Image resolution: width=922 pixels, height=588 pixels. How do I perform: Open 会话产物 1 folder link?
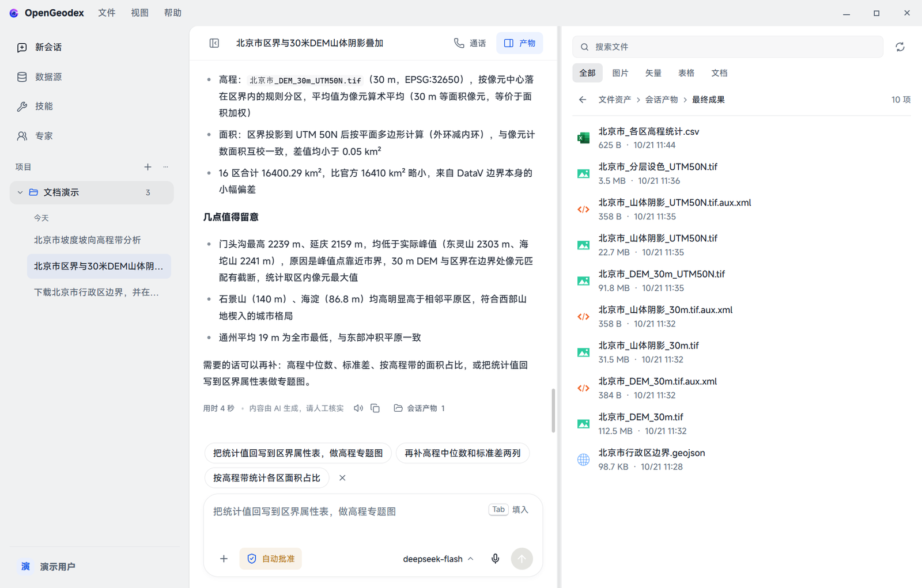tap(419, 408)
